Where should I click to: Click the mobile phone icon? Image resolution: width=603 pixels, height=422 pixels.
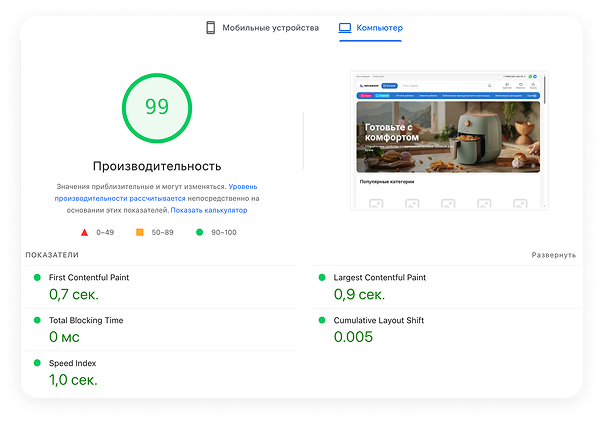210,28
